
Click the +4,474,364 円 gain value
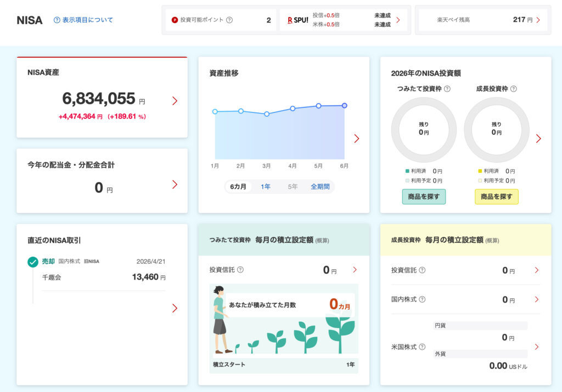click(80, 116)
